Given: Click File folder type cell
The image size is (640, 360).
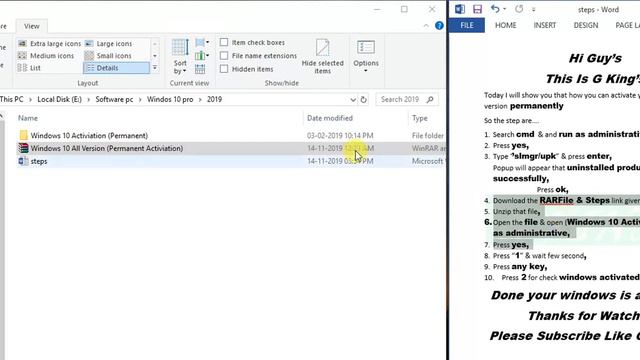Looking at the screenshot, I should click(428, 136).
